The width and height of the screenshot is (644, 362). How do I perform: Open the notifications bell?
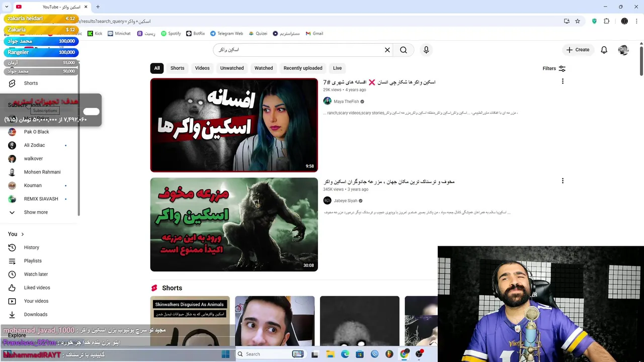(x=604, y=50)
